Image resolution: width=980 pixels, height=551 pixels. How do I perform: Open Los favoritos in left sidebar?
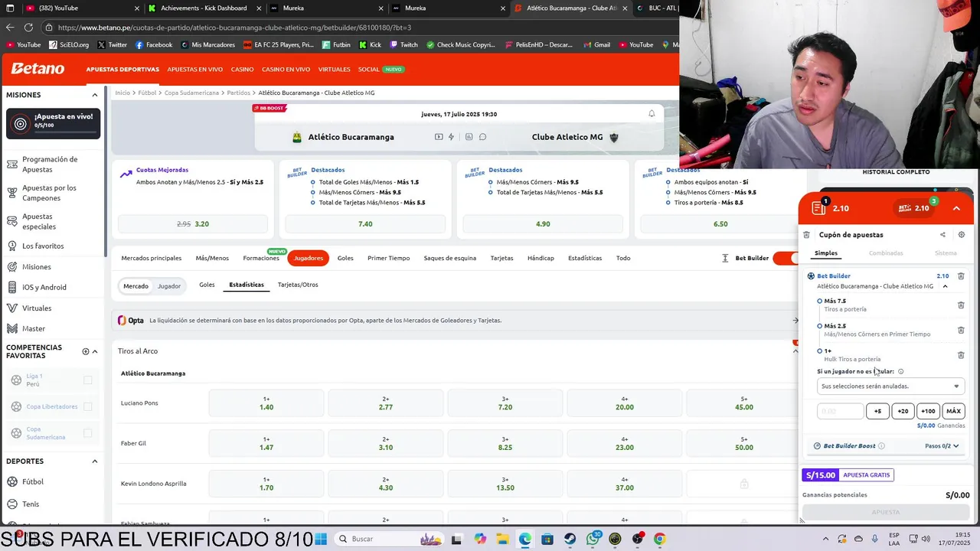pos(43,246)
